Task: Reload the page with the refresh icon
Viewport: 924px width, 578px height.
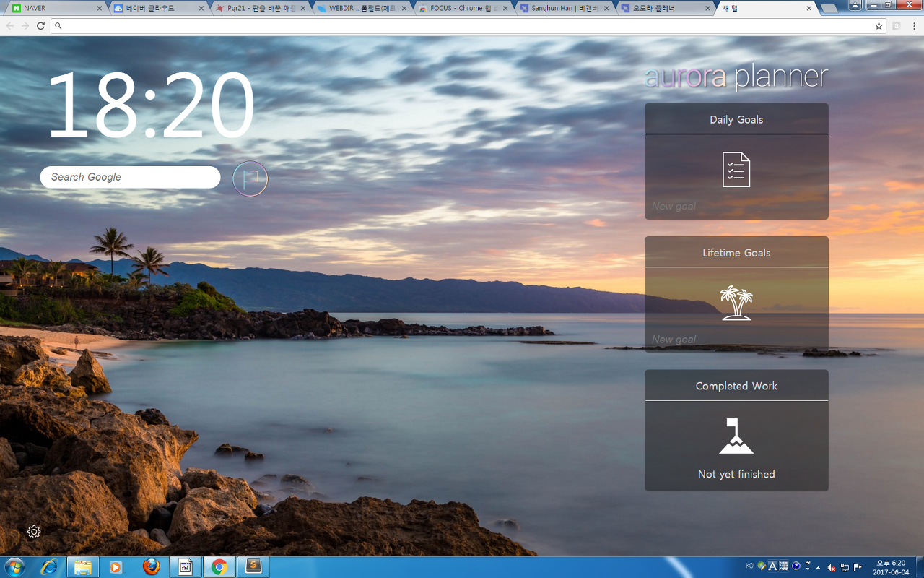Action: (x=40, y=25)
